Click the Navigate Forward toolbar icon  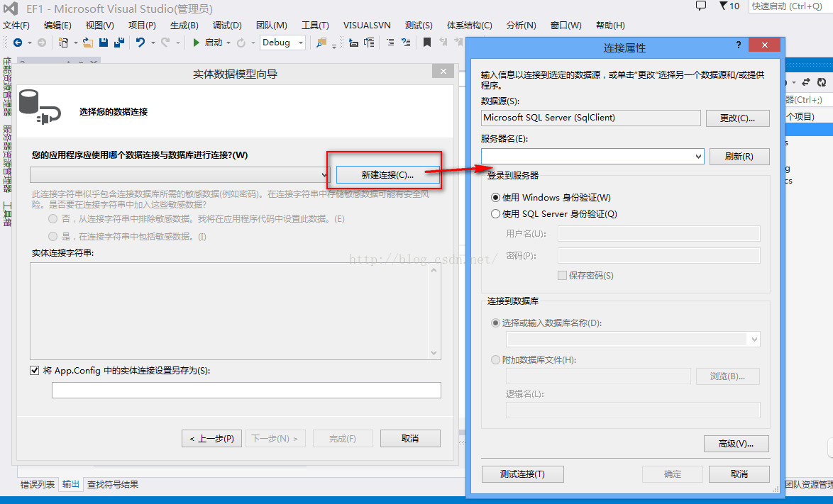[41, 43]
